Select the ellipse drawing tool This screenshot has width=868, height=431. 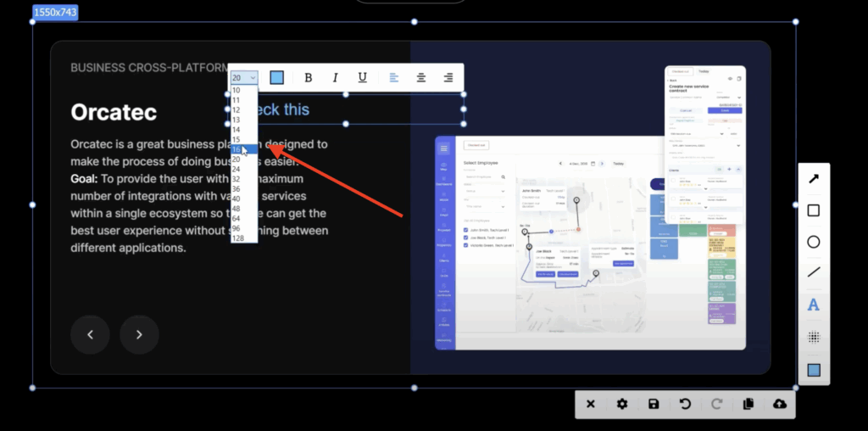coord(813,242)
